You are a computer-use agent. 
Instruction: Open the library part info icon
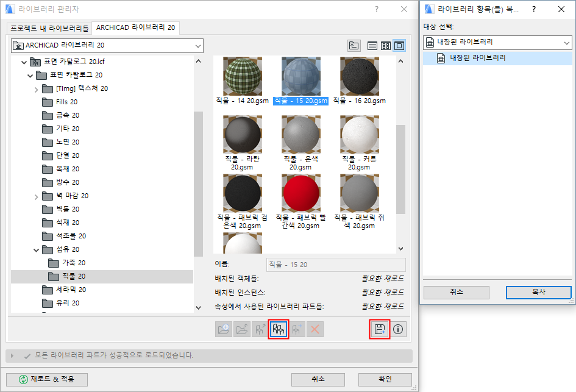coord(397,329)
